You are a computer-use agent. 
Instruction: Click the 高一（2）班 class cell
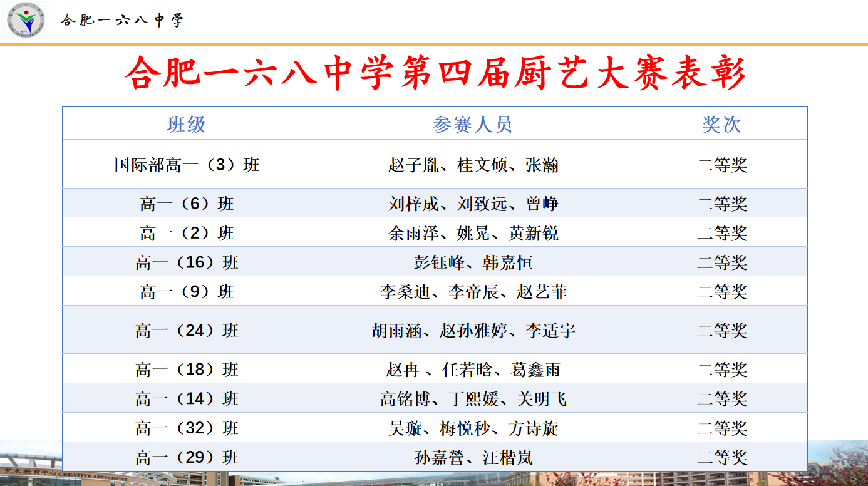[186, 233]
